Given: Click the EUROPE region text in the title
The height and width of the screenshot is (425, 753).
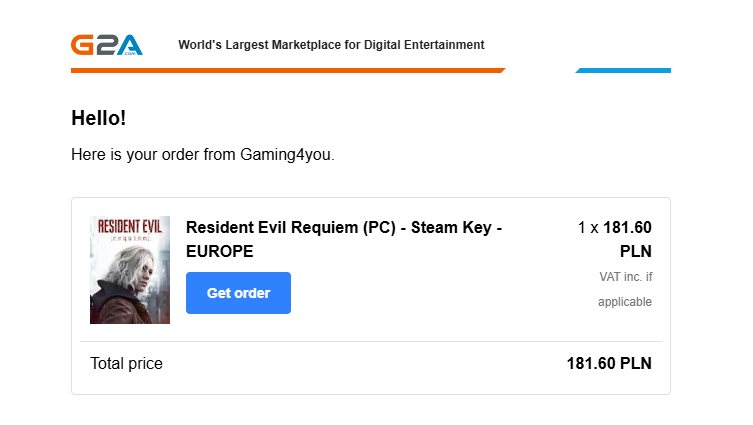Looking at the screenshot, I should [220, 252].
